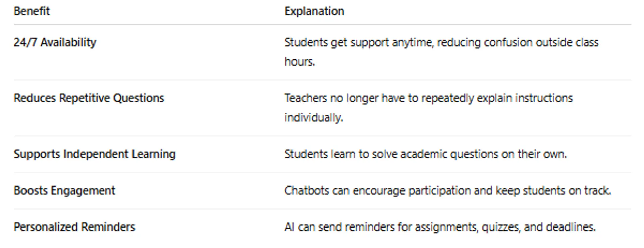Click the Explanation column header
The width and height of the screenshot is (644, 248).
tap(314, 11)
